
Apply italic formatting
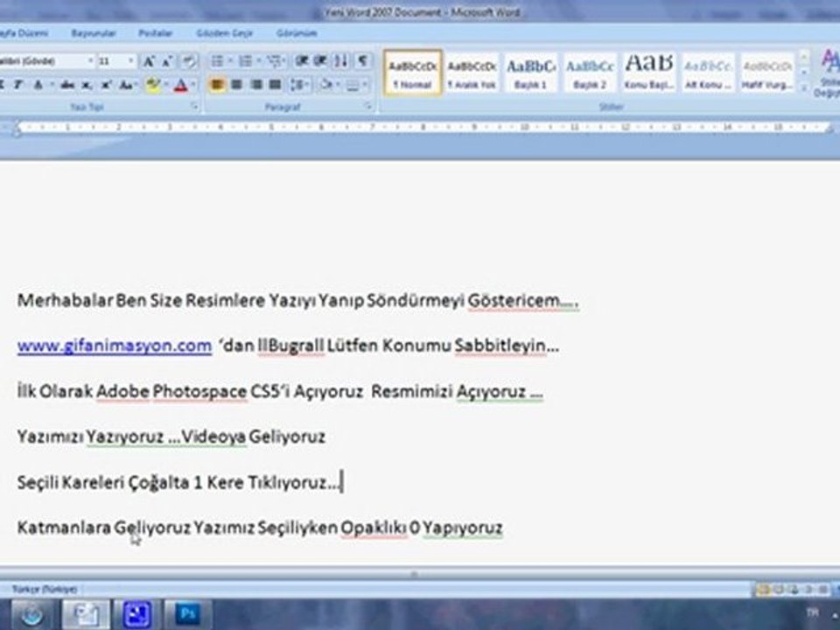(18, 85)
